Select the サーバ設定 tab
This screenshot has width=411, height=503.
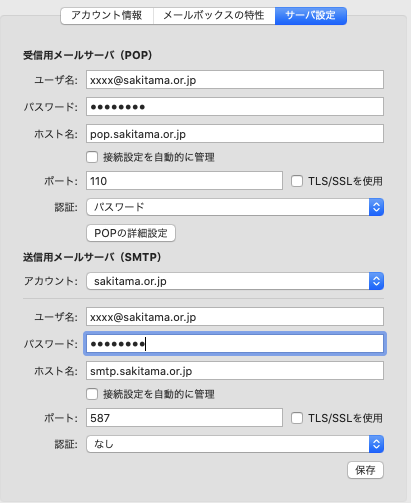click(x=311, y=15)
